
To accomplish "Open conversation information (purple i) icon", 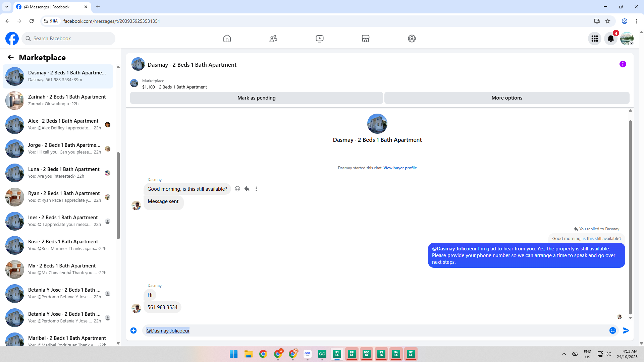I will point(623,64).
